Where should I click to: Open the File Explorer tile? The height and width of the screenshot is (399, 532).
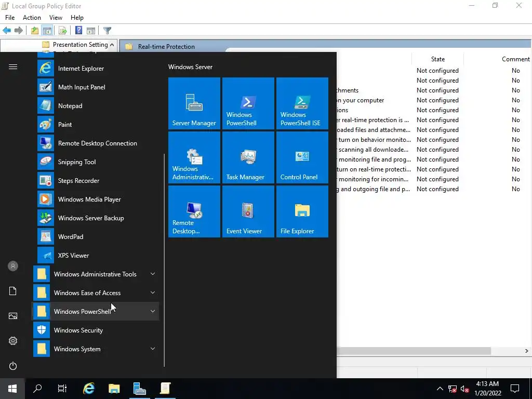302,211
